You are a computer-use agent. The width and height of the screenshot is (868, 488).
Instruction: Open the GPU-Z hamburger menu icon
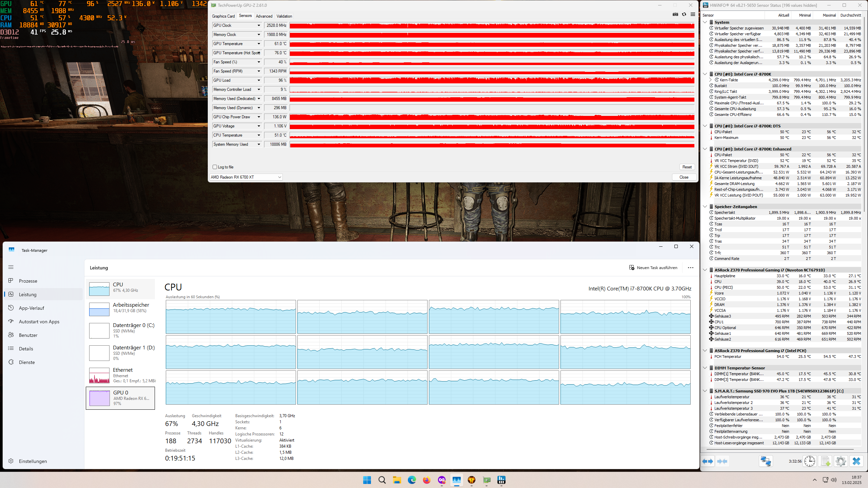coord(693,14)
